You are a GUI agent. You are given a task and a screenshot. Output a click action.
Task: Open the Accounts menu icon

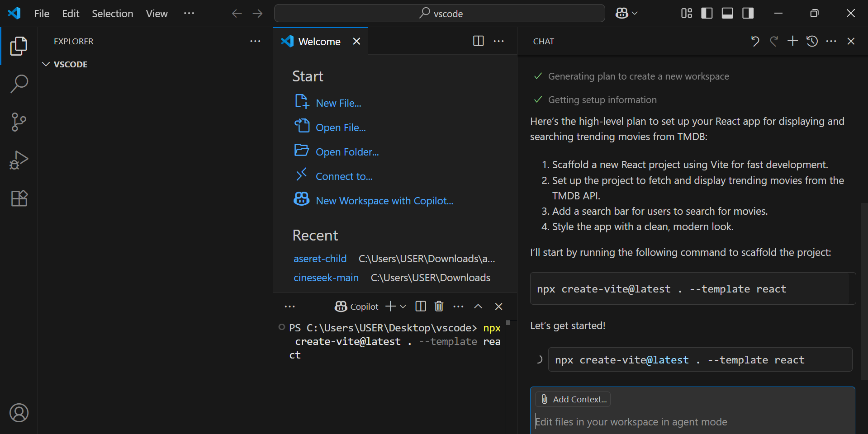[x=19, y=412]
